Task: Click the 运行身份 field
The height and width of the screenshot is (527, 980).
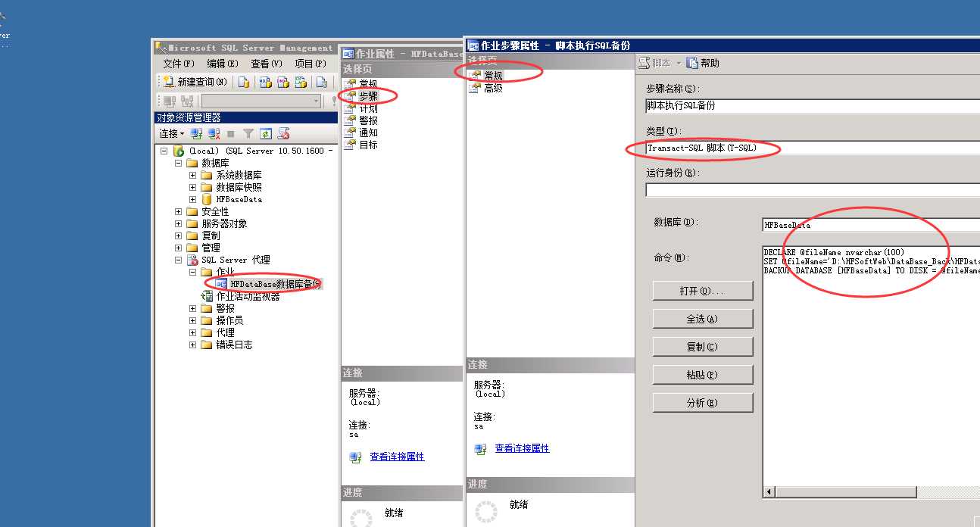Action: click(813, 190)
